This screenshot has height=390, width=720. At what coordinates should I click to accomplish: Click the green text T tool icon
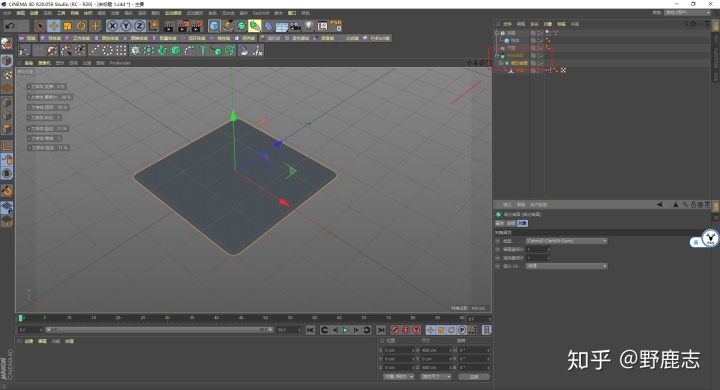tap(202, 50)
